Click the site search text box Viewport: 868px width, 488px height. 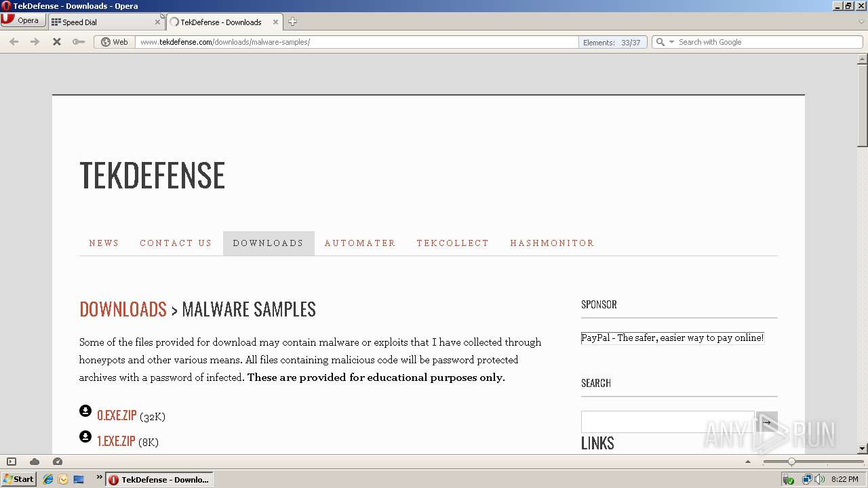pos(668,422)
